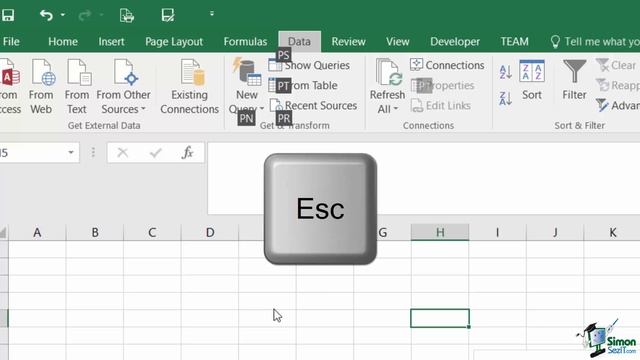
Task: Click the Redo arrow icon
Action: click(85, 16)
